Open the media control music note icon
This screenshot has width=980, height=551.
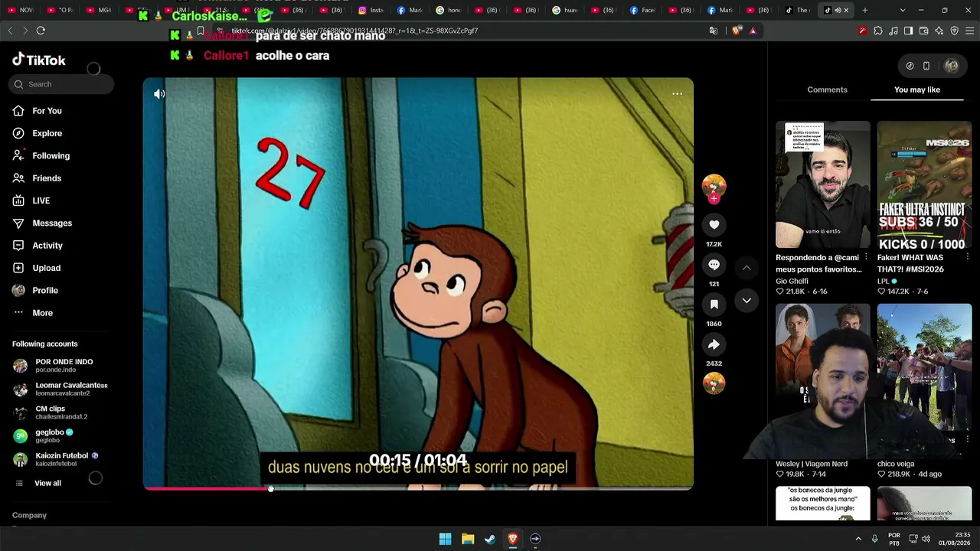pyautogui.click(x=893, y=31)
